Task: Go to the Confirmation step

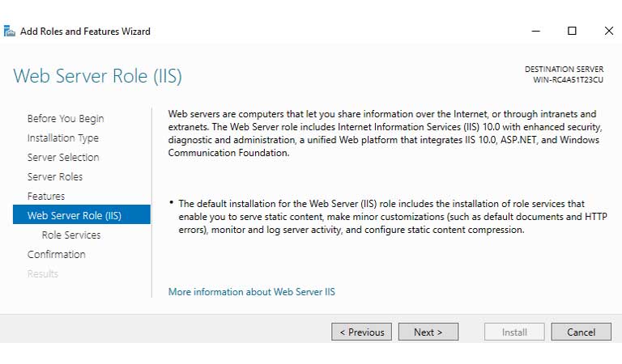Action: pos(57,254)
